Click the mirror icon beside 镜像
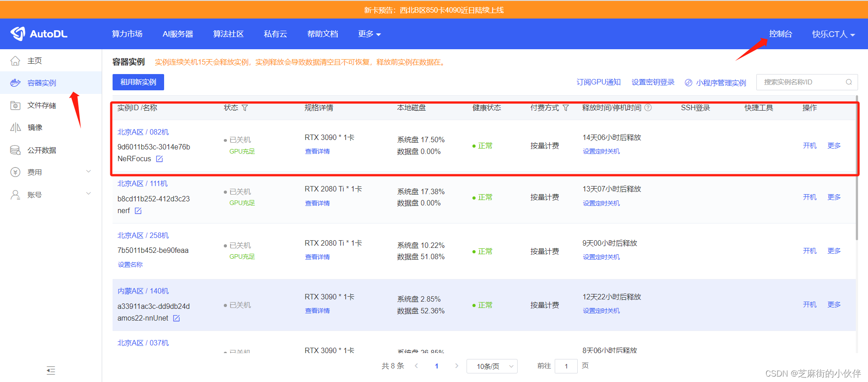The image size is (868, 382). (15, 127)
